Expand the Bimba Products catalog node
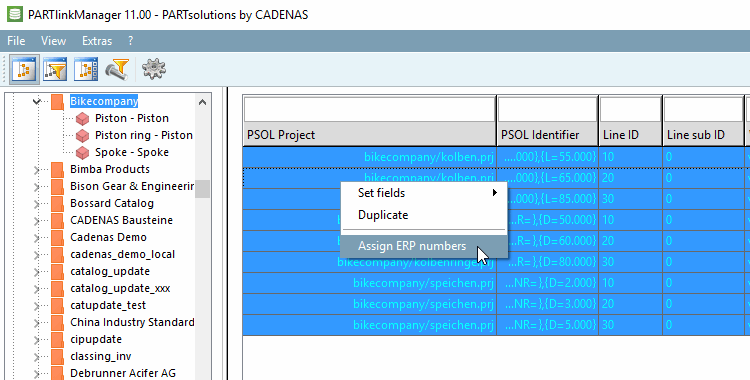Image resolution: width=750 pixels, height=380 pixels. (36, 169)
